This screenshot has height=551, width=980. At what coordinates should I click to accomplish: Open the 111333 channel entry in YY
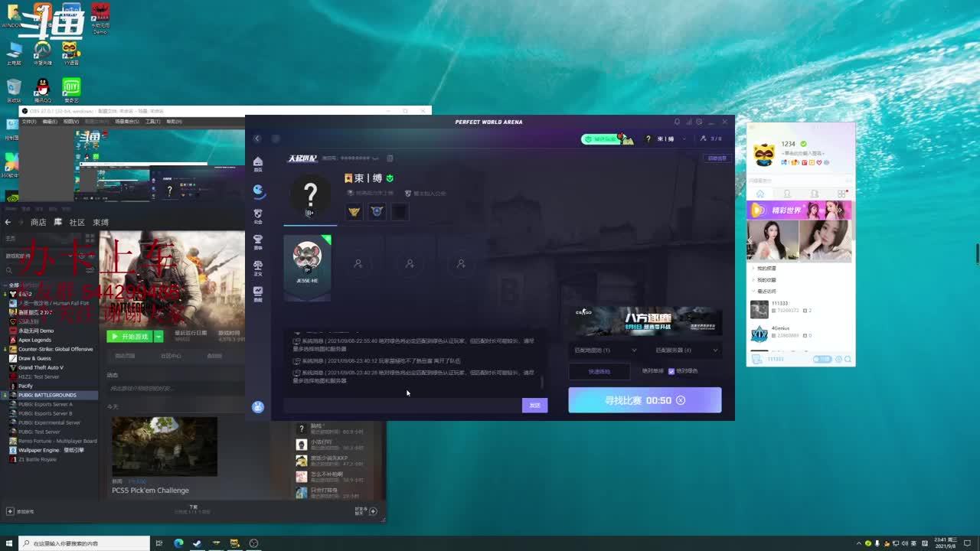point(799,308)
